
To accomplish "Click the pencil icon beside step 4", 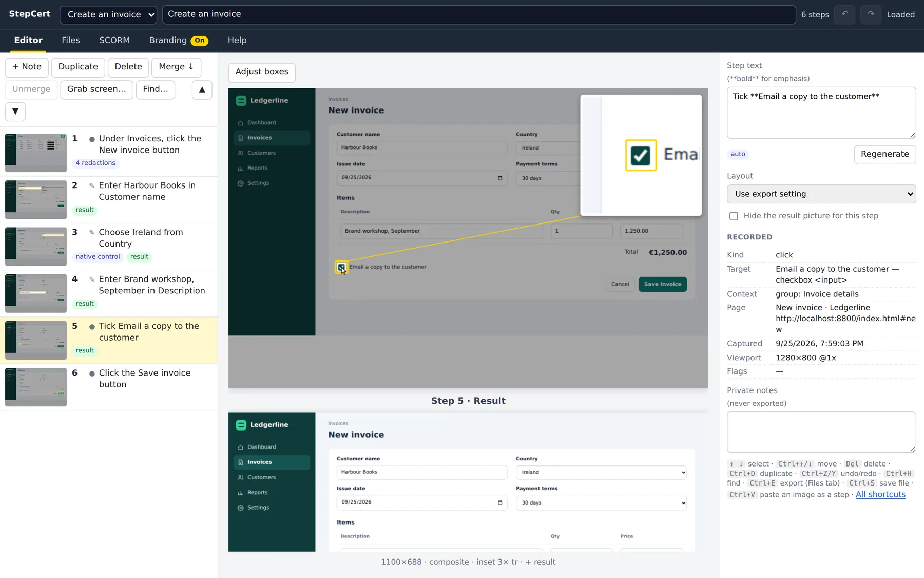I will [92, 279].
